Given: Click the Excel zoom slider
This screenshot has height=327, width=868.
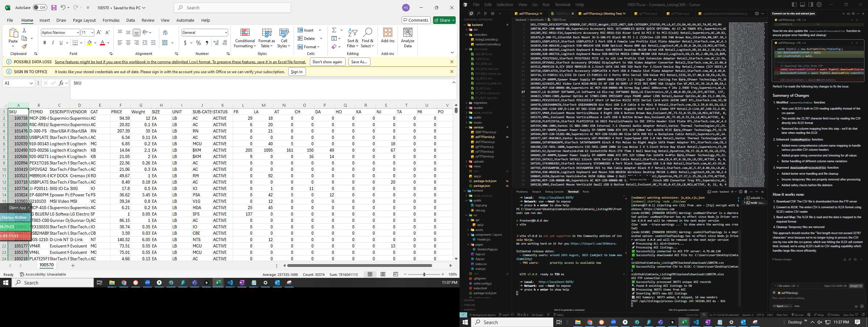Looking at the screenshot, I should tap(424, 274).
